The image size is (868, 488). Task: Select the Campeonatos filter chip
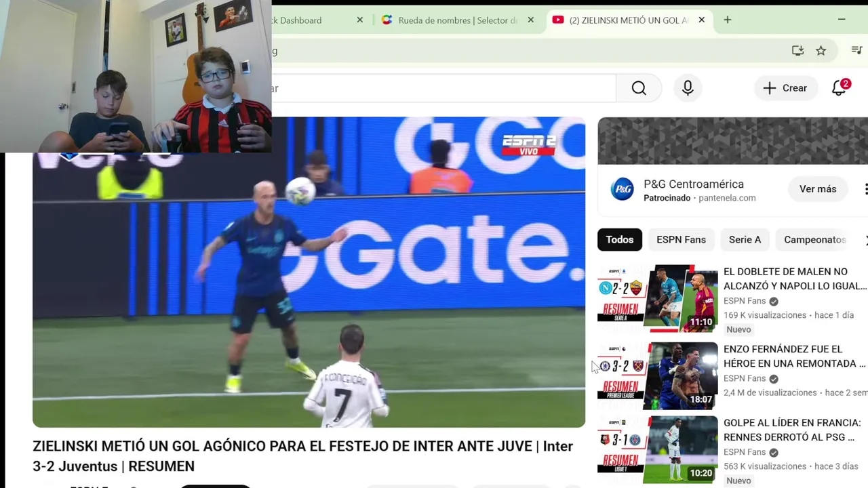[815, 240]
